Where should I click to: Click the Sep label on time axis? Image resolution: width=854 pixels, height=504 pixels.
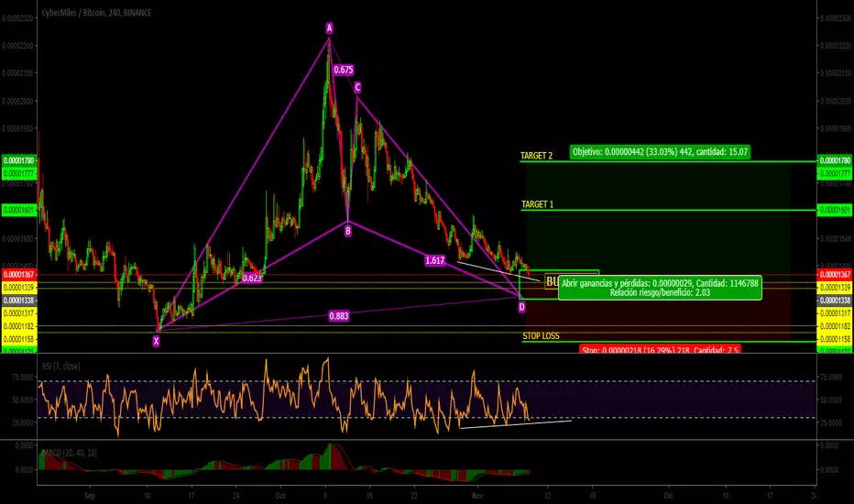90,496
